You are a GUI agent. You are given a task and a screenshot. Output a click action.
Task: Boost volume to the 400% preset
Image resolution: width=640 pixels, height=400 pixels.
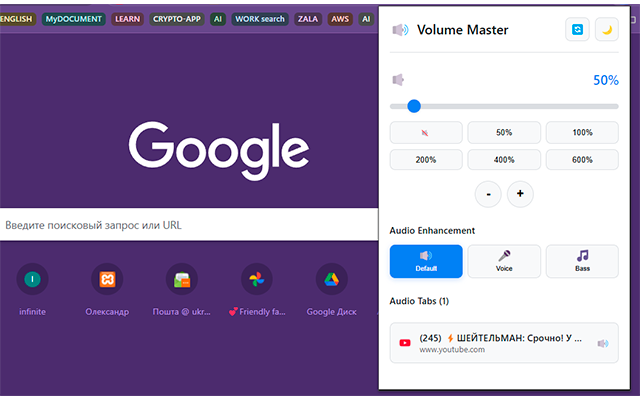tap(504, 160)
